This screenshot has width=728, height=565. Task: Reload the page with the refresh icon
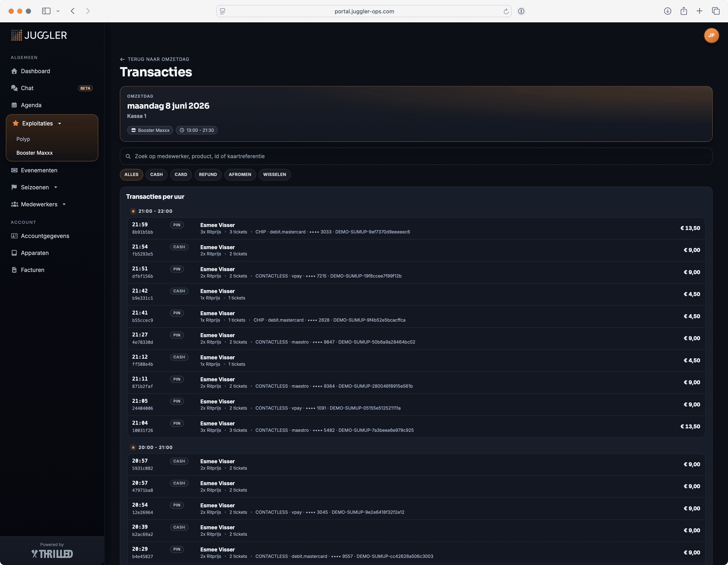click(506, 11)
